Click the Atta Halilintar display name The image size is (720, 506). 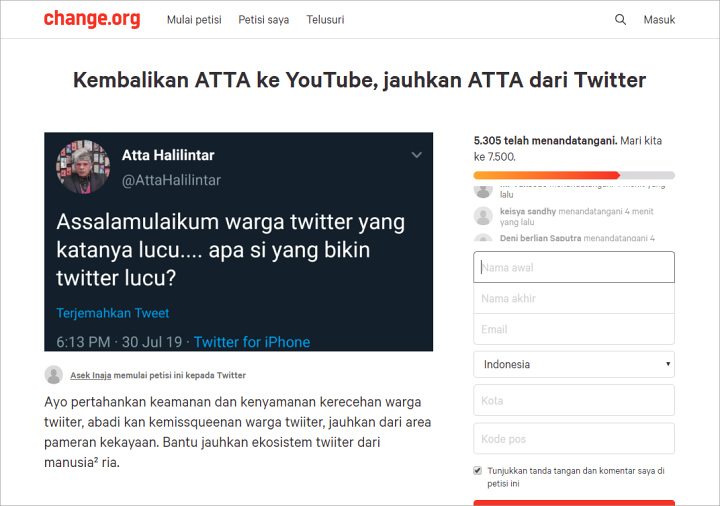(x=168, y=155)
